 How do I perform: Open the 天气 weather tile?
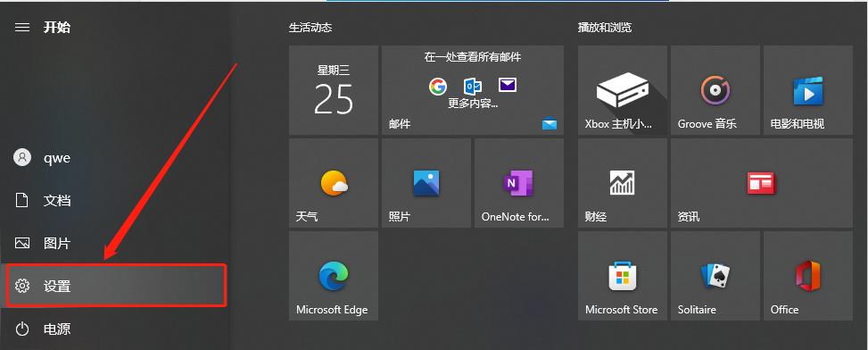[x=334, y=183]
